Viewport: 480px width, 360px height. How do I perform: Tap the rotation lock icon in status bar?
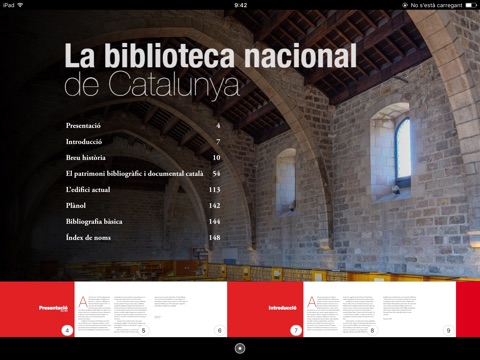click(405, 5)
